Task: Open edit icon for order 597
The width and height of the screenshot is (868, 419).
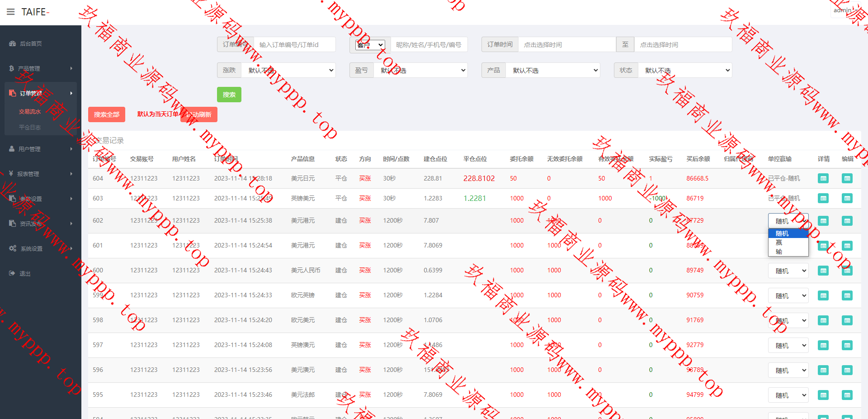Action: [847, 345]
